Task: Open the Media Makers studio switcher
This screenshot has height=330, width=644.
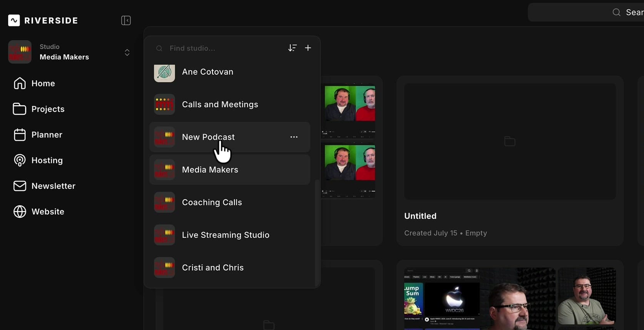Action: [70, 52]
